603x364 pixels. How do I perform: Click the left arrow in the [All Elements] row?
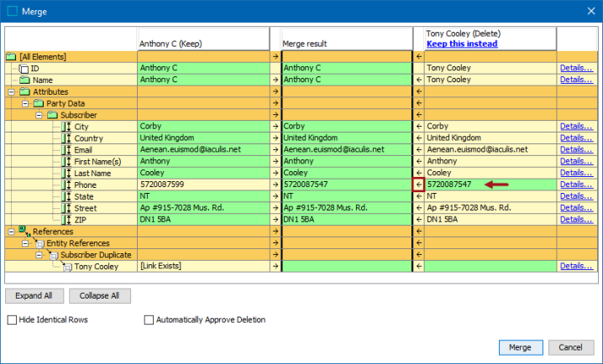click(x=419, y=56)
